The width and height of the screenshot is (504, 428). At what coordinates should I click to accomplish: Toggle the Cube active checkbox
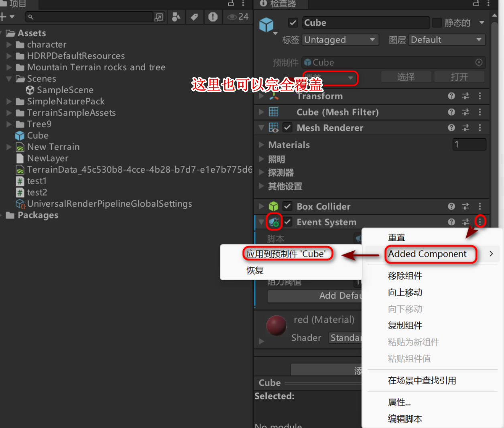(x=293, y=22)
